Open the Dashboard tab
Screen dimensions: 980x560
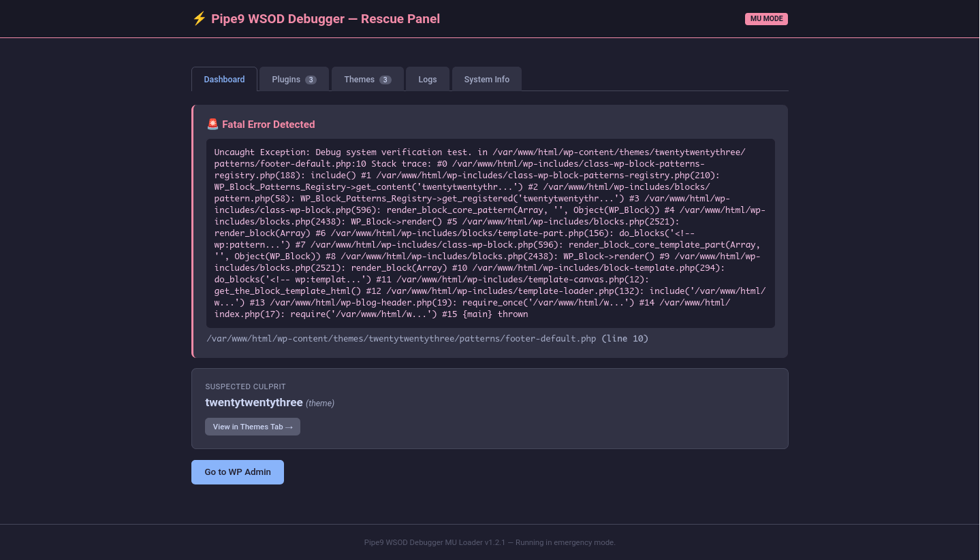224,79
